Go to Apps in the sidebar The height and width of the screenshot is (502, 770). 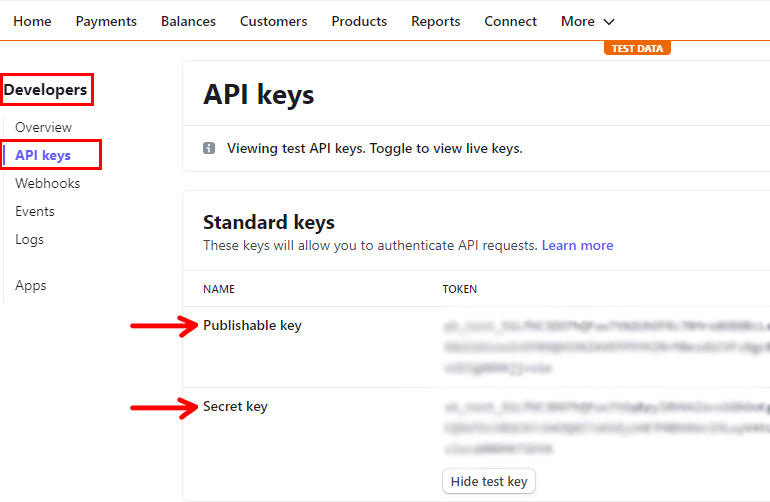point(31,285)
